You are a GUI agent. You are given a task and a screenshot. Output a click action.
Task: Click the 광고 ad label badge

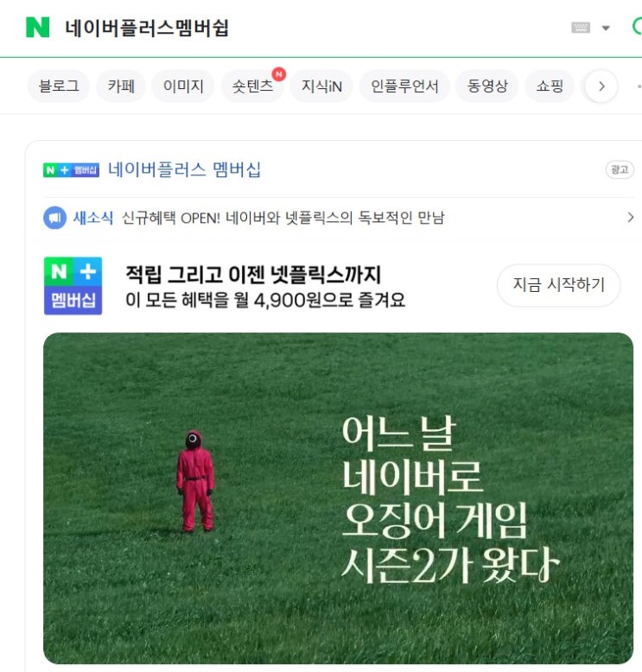[x=620, y=169]
